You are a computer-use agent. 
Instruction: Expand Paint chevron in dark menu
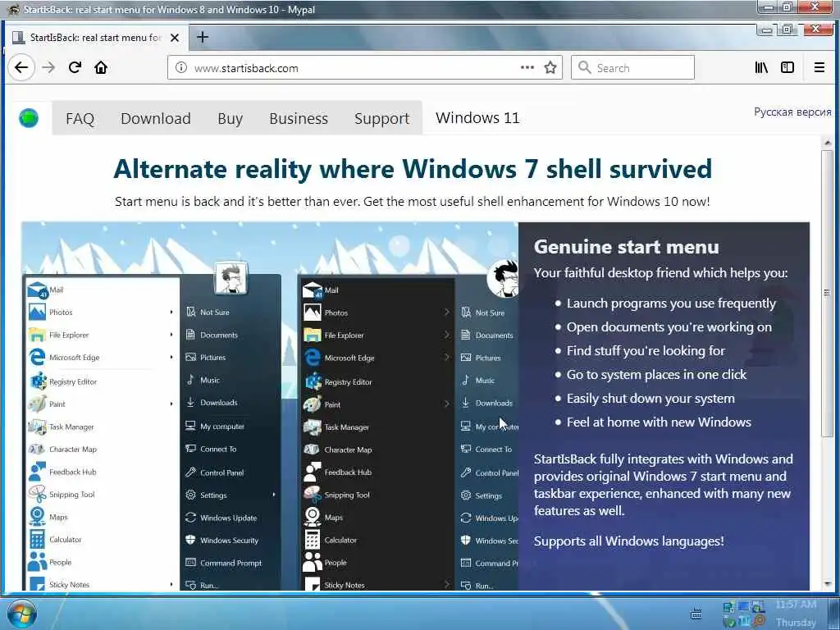coord(447,404)
